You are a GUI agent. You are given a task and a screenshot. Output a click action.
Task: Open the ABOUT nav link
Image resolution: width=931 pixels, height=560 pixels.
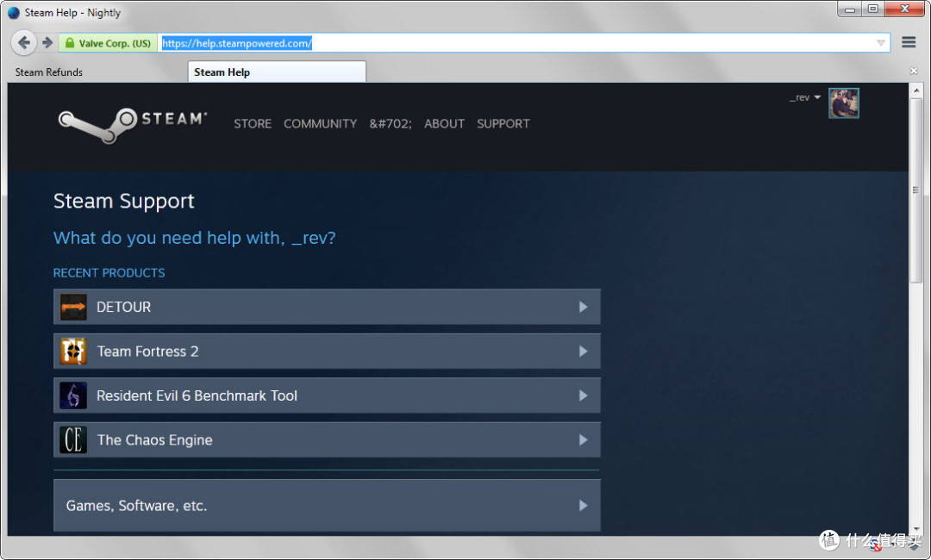pos(444,123)
